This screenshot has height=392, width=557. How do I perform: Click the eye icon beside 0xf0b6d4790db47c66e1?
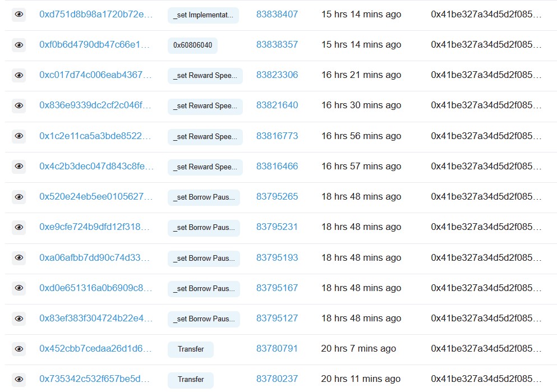[x=19, y=45]
